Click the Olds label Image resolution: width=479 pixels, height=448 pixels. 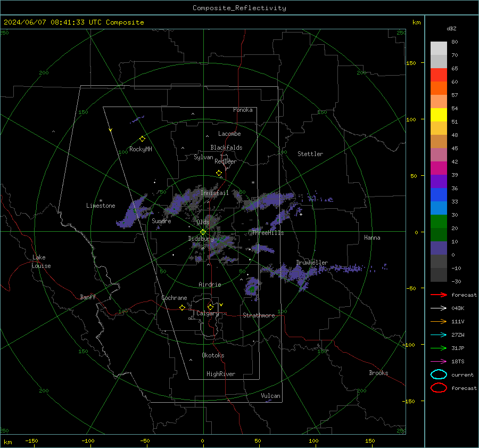[203, 222]
